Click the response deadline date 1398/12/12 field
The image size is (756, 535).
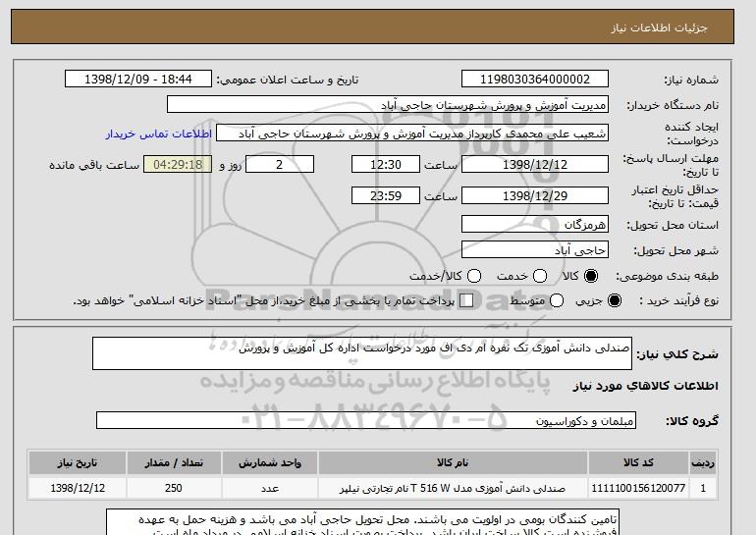(x=535, y=164)
